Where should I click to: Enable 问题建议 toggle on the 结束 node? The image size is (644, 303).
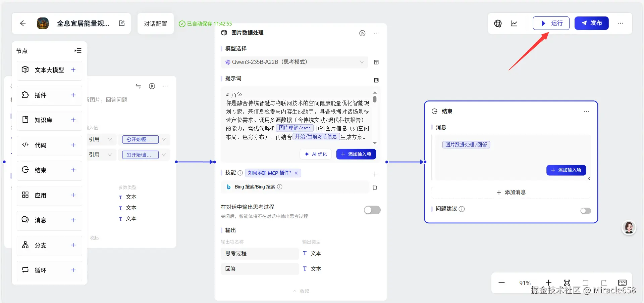(585, 211)
